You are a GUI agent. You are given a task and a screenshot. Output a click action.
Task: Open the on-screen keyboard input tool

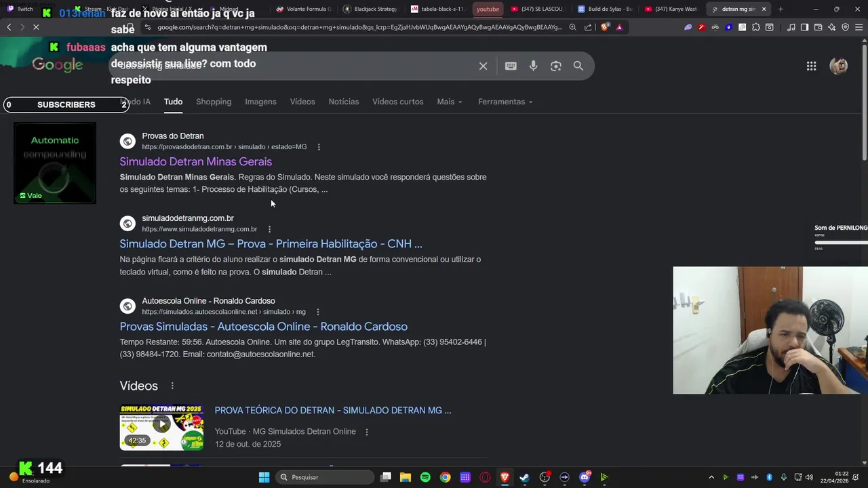(511, 66)
